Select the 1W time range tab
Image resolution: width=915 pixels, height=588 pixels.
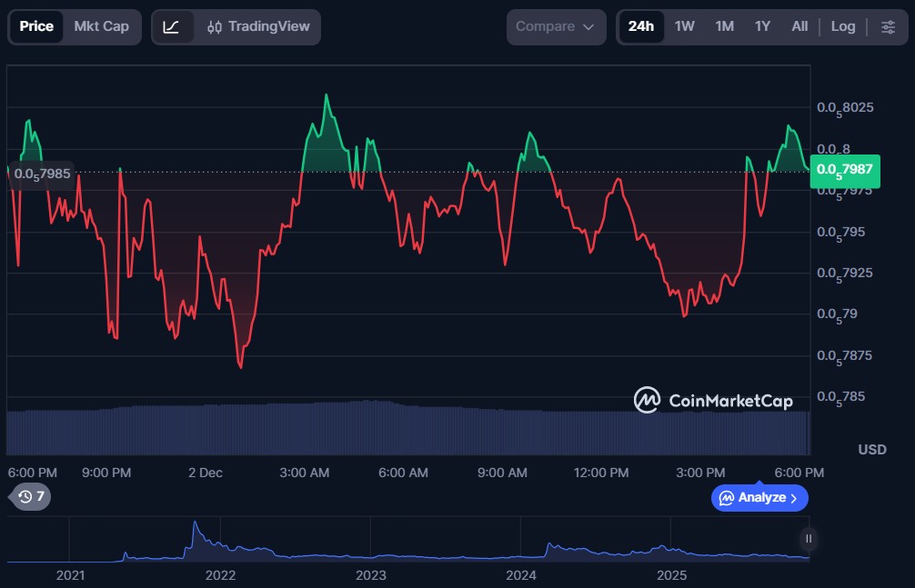click(x=685, y=26)
